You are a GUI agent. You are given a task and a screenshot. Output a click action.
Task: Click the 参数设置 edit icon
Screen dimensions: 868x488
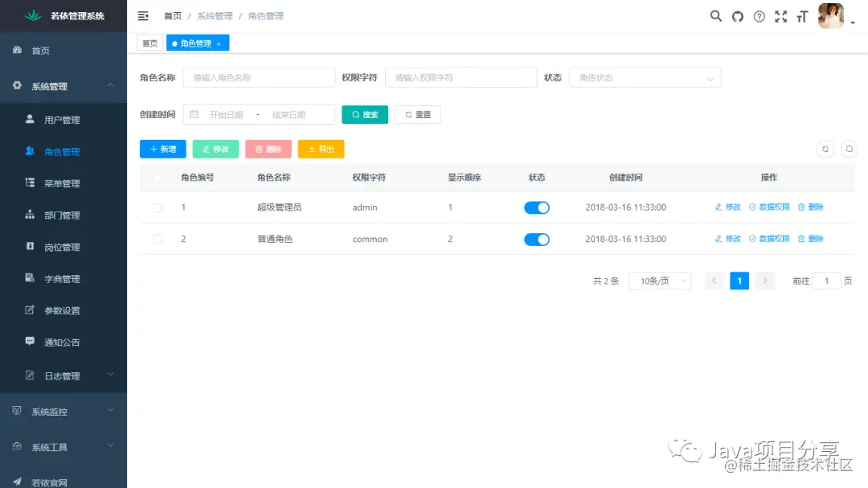(30, 310)
